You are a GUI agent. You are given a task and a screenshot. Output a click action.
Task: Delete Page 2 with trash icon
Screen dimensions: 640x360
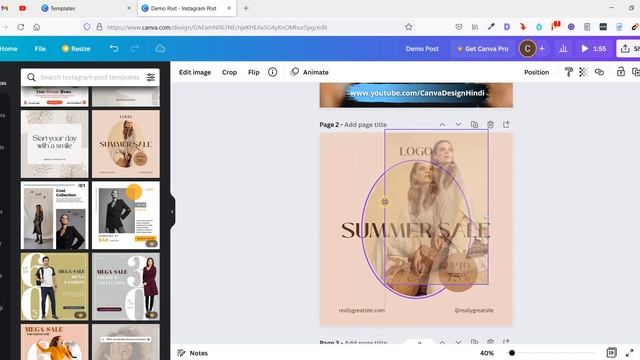(490, 124)
